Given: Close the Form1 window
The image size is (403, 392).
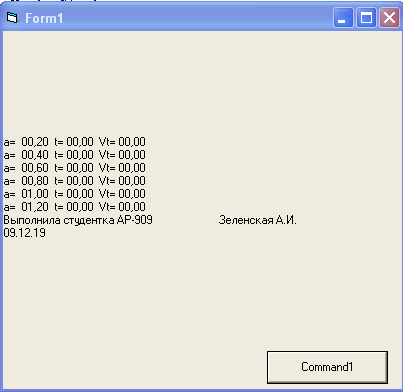Looking at the screenshot, I should (389, 18).
